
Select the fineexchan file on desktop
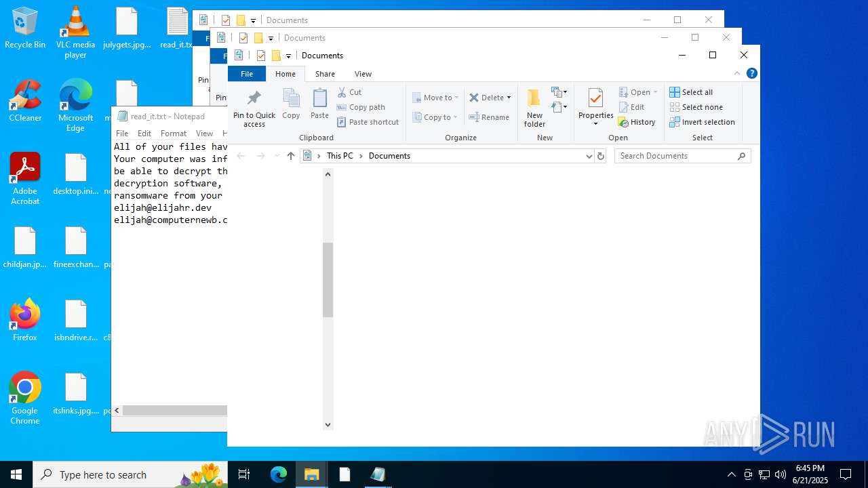pyautogui.click(x=75, y=248)
